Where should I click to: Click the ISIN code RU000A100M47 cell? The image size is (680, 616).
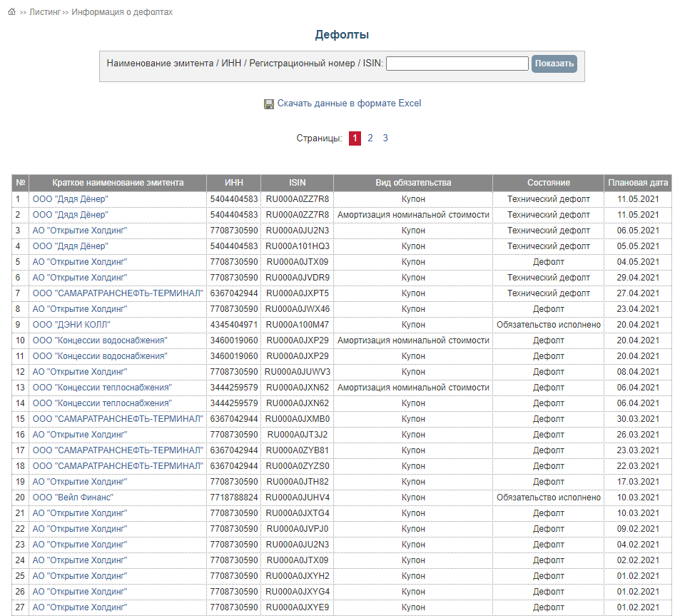click(x=297, y=325)
